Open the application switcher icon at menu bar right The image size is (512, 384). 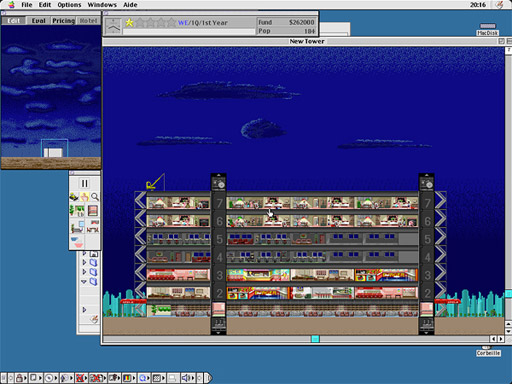click(499, 5)
